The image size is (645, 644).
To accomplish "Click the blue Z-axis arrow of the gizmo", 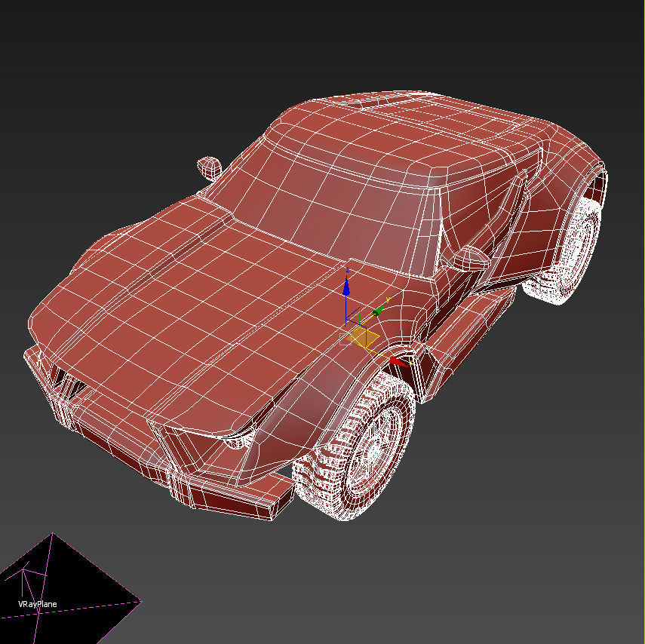I will click(346, 285).
